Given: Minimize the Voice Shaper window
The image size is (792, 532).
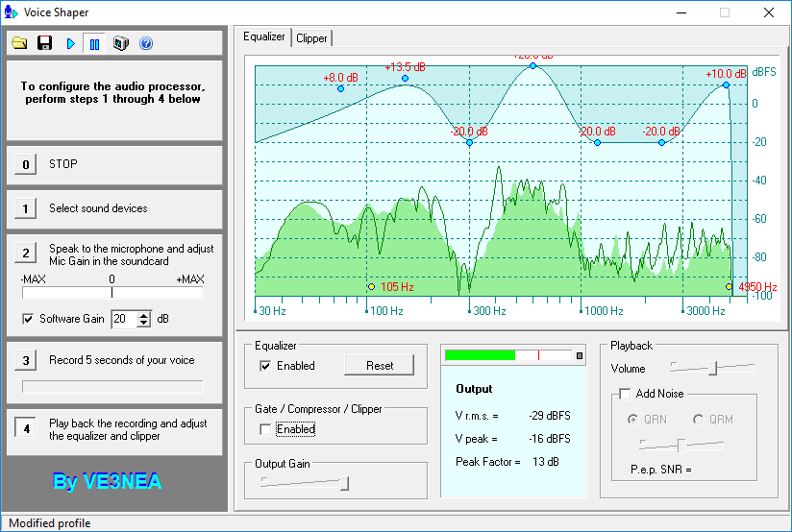Looking at the screenshot, I should [x=681, y=12].
